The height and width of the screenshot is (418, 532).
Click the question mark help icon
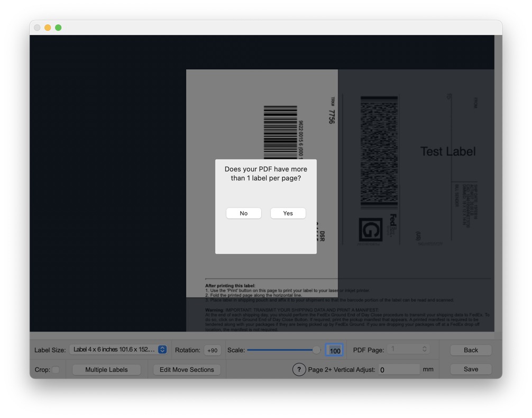click(299, 369)
